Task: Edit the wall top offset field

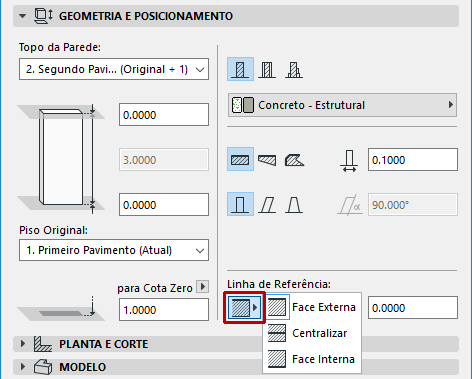Action: pos(164,115)
